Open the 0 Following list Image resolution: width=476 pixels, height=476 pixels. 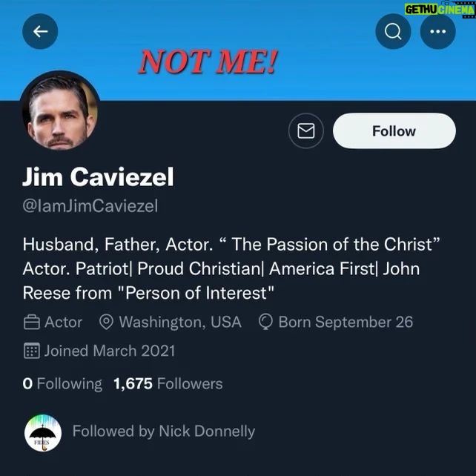[63, 383]
